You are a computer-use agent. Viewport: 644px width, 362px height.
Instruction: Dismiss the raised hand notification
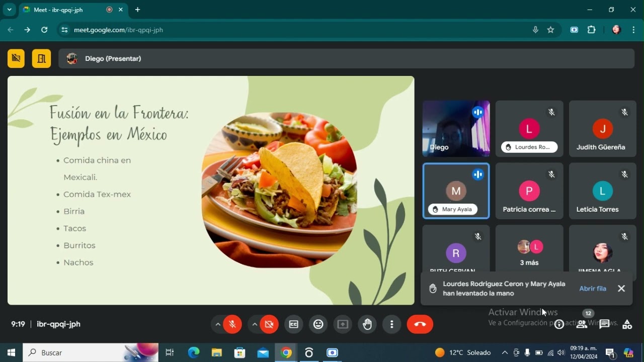pos(621,289)
